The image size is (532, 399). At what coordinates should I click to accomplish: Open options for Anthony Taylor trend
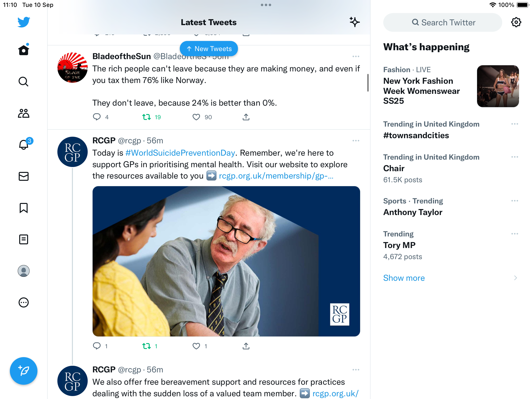(515, 201)
